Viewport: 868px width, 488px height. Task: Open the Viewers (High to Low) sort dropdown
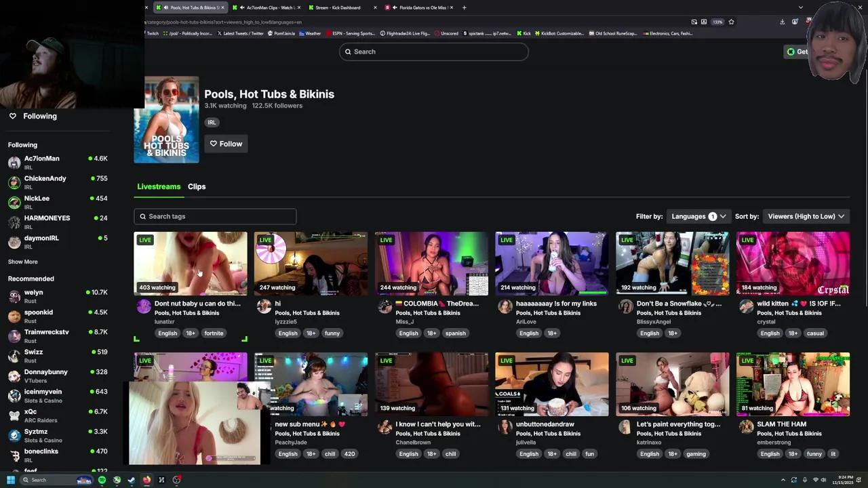coord(806,216)
